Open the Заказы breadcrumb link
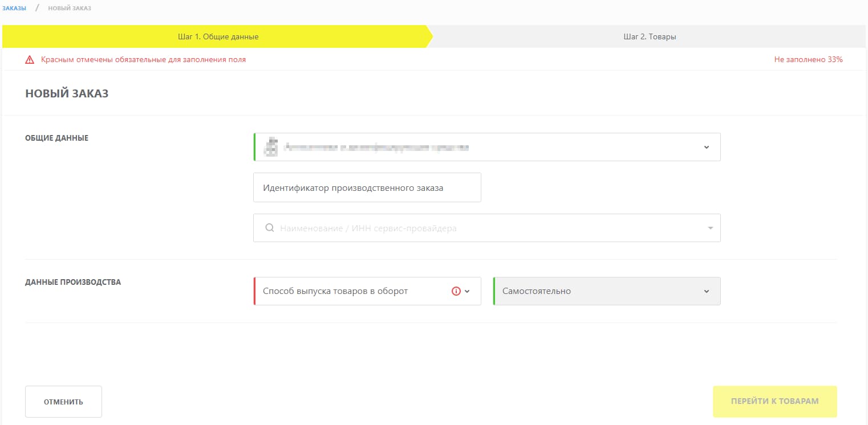Image resolution: width=868 pixels, height=425 pixels. tap(14, 8)
